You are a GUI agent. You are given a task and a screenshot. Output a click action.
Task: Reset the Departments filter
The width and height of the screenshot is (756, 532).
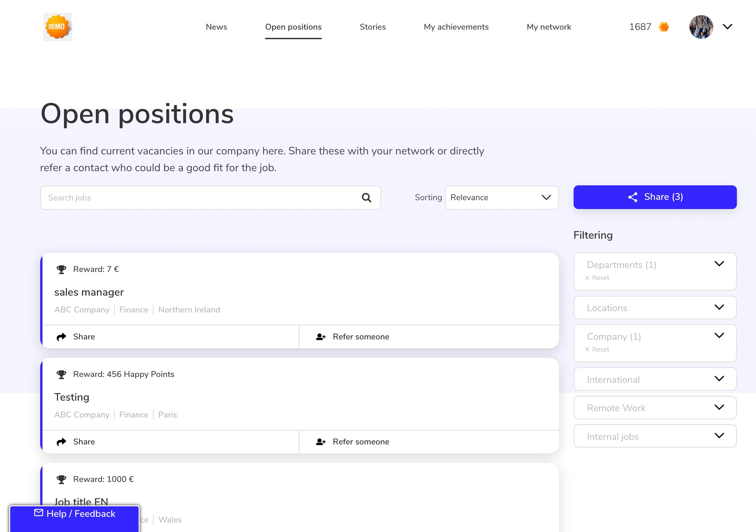click(597, 278)
